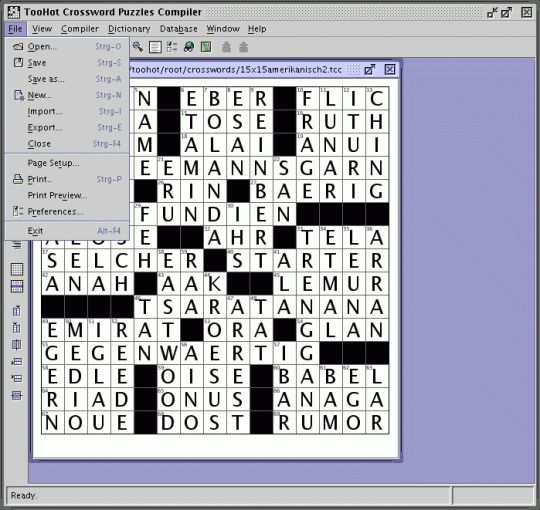The width and height of the screenshot is (540, 510).
Task: Click the checklist options toolbar icon
Action: tap(172, 46)
